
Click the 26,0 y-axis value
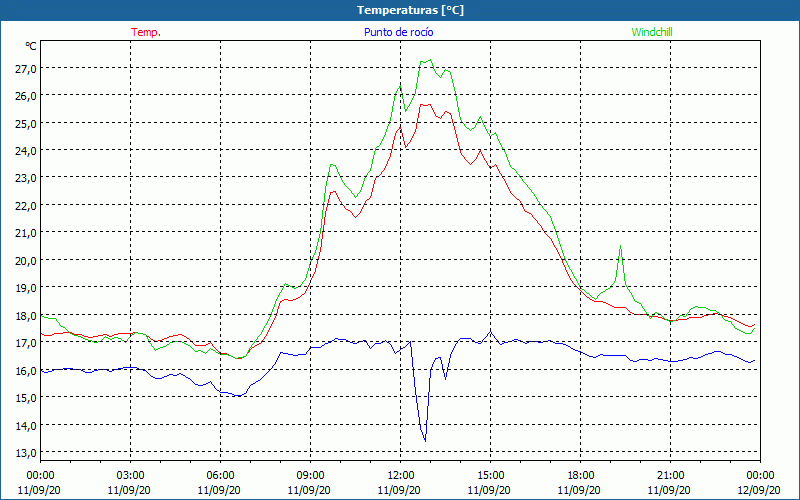[26, 96]
